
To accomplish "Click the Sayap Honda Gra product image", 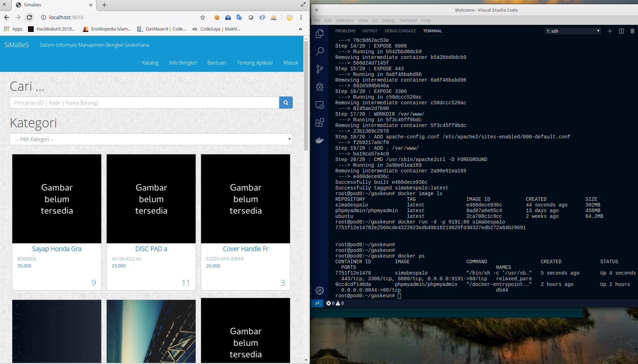I will pos(57,199).
